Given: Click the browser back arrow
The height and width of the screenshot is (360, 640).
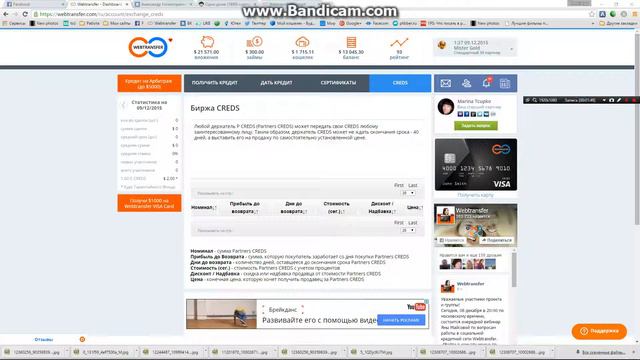Looking at the screenshot, I should coord(6,14).
